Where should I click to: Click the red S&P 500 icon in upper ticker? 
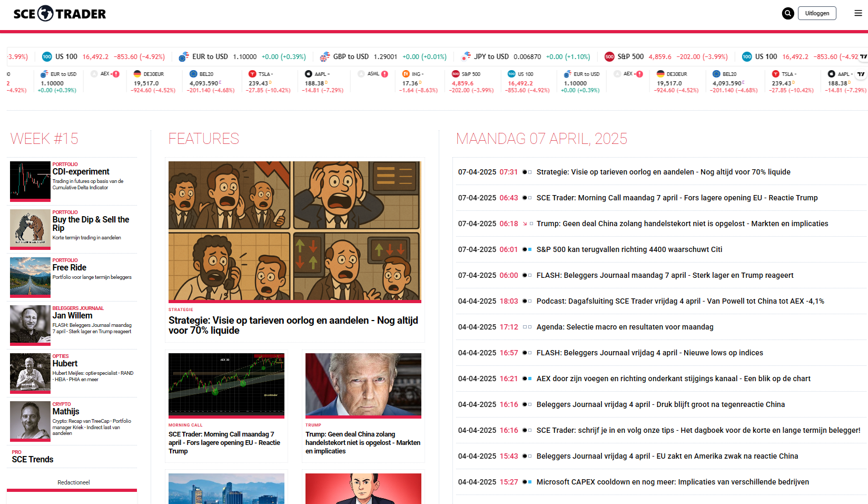pyautogui.click(x=609, y=56)
